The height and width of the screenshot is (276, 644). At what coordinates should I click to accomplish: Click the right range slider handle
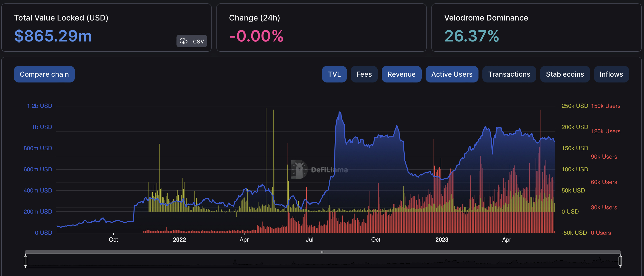click(x=620, y=261)
